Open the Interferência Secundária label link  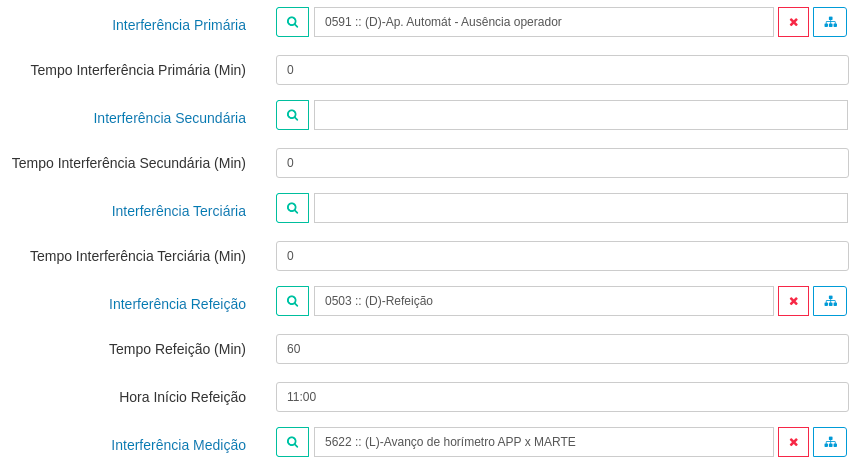tap(170, 118)
